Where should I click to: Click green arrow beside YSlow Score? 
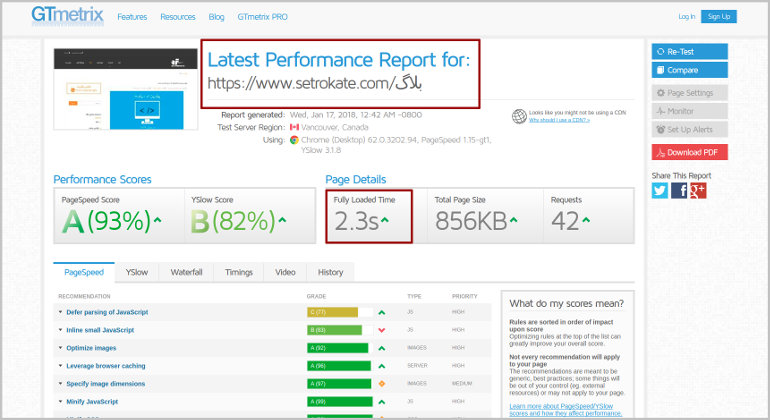282,220
